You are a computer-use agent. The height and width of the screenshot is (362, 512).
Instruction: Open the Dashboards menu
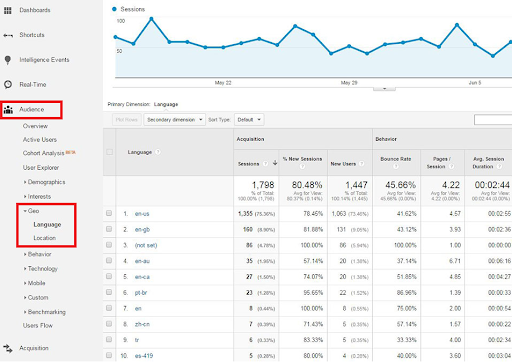pyautogui.click(x=35, y=10)
